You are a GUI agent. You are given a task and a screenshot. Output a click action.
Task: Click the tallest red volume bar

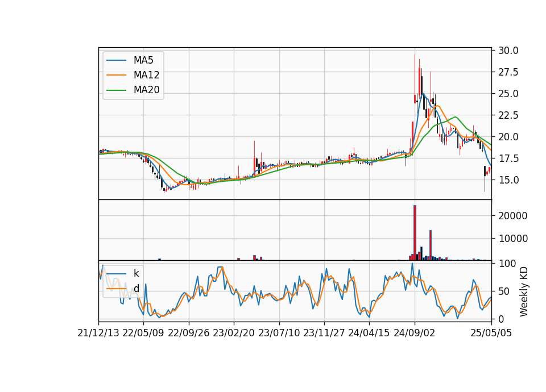point(415,233)
